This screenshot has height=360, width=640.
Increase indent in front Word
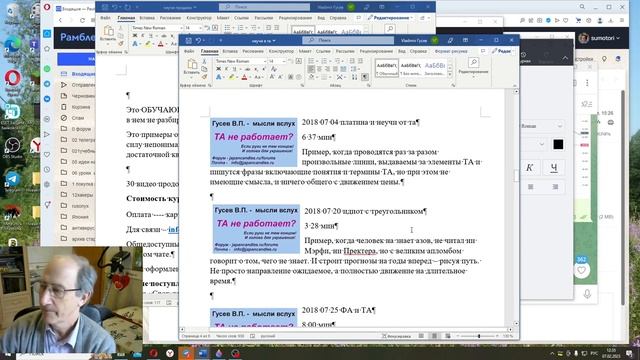(360, 61)
